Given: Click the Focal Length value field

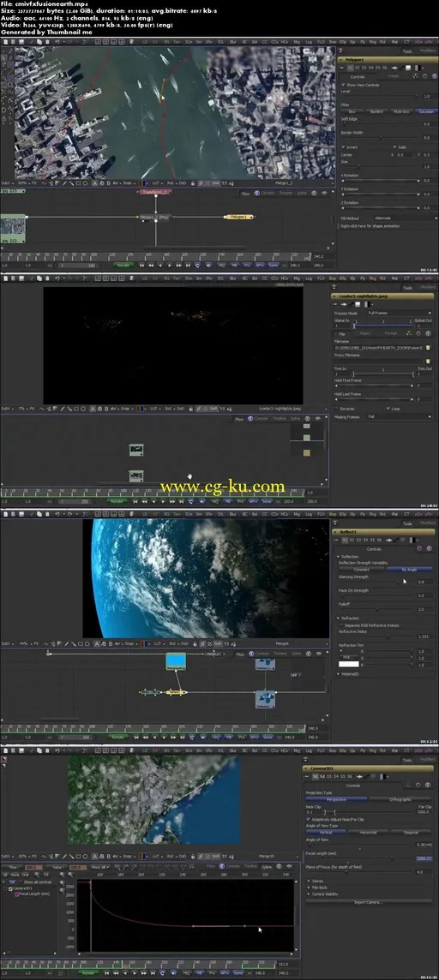Looking at the screenshot, I should (x=424, y=858).
